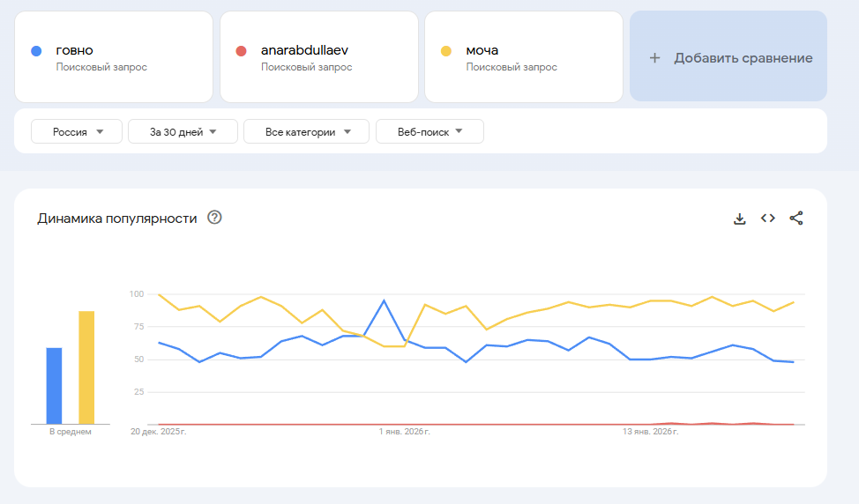This screenshot has width=859, height=504.
Task: Download the popularity chart data
Action: tap(740, 219)
